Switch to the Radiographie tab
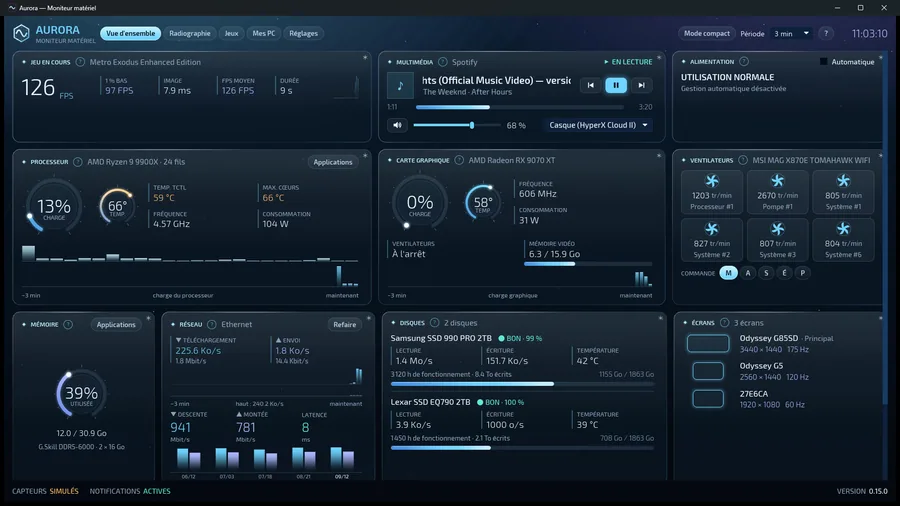This screenshot has height=506, width=900. (189, 33)
